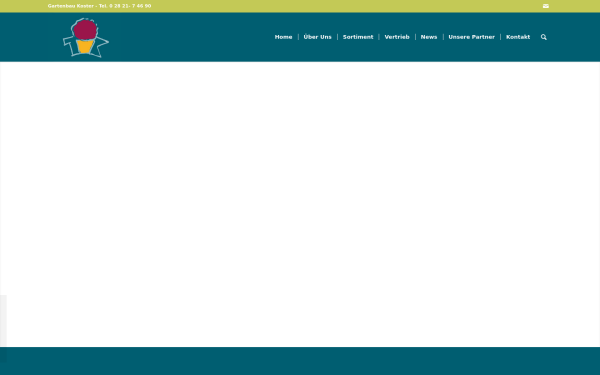Image resolution: width=600 pixels, height=375 pixels.
Task: Open the Home menu item
Action: [283, 37]
